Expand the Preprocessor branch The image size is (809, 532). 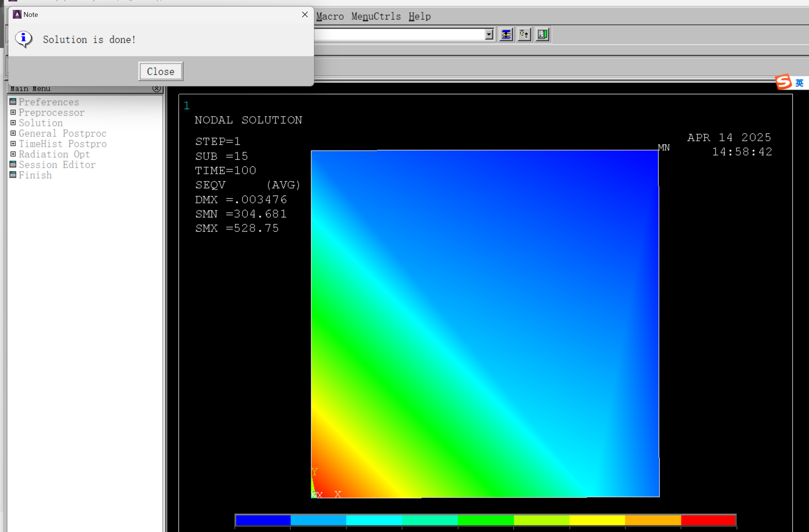(x=13, y=112)
